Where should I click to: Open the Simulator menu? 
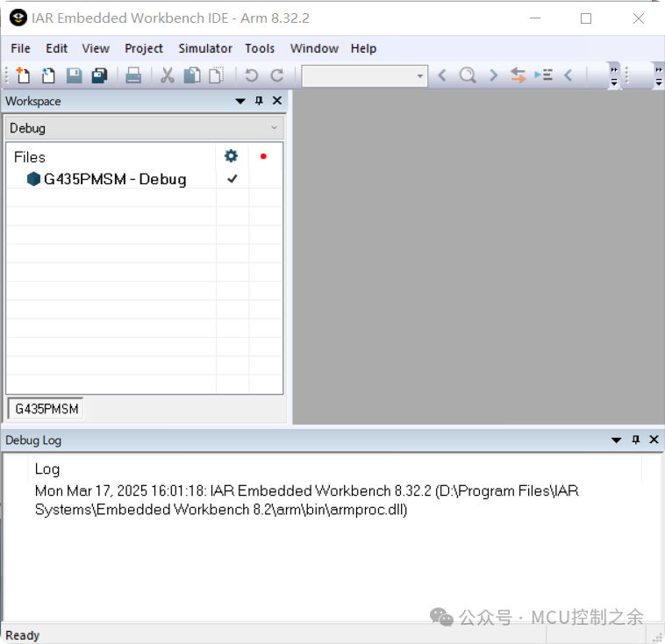tap(205, 48)
